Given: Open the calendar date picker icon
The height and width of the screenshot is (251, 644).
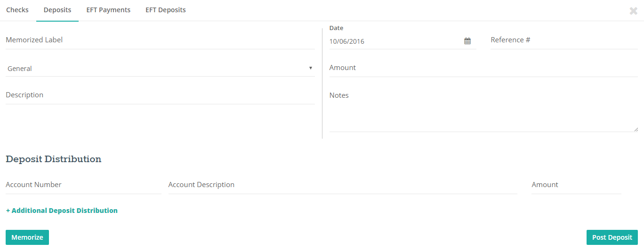Looking at the screenshot, I should (x=467, y=41).
